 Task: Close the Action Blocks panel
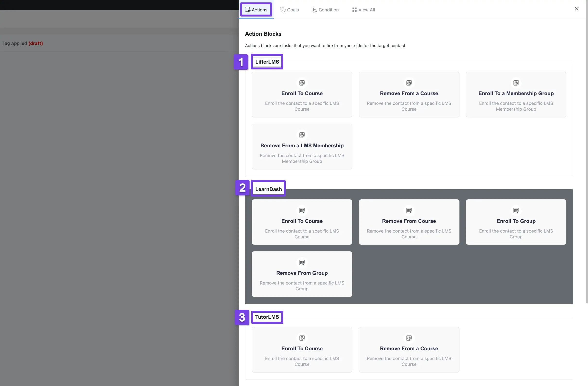tap(577, 8)
